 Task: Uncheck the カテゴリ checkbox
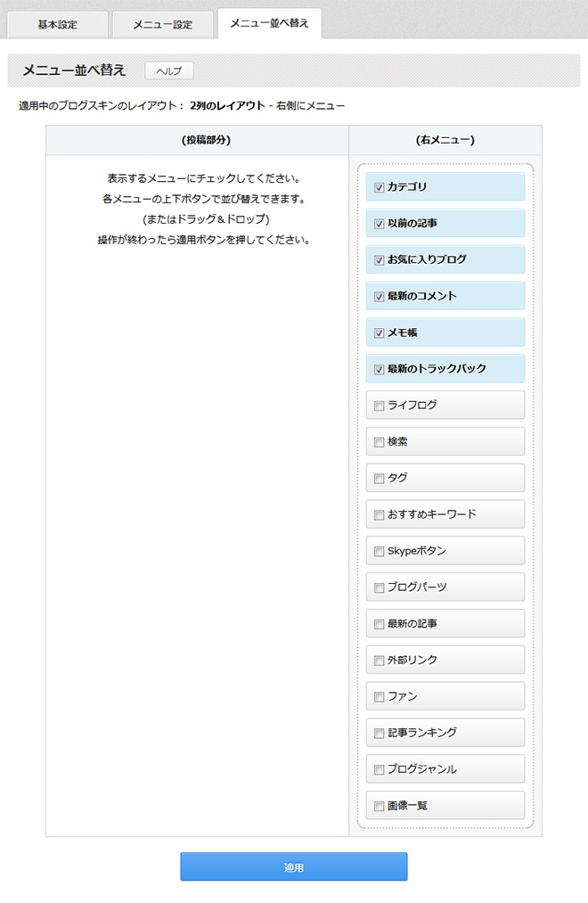tap(379, 187)
